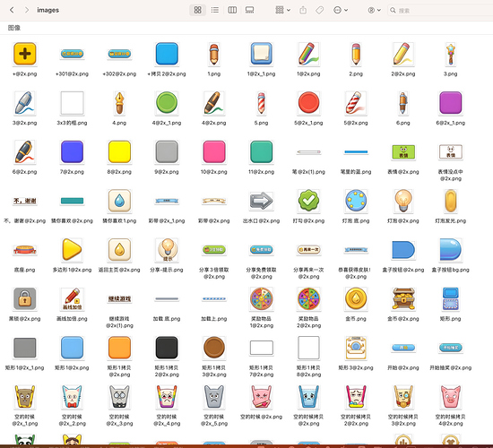This screenshot has width=493, height=448.
Task: Click in the search field
Action: coord(440,11)
